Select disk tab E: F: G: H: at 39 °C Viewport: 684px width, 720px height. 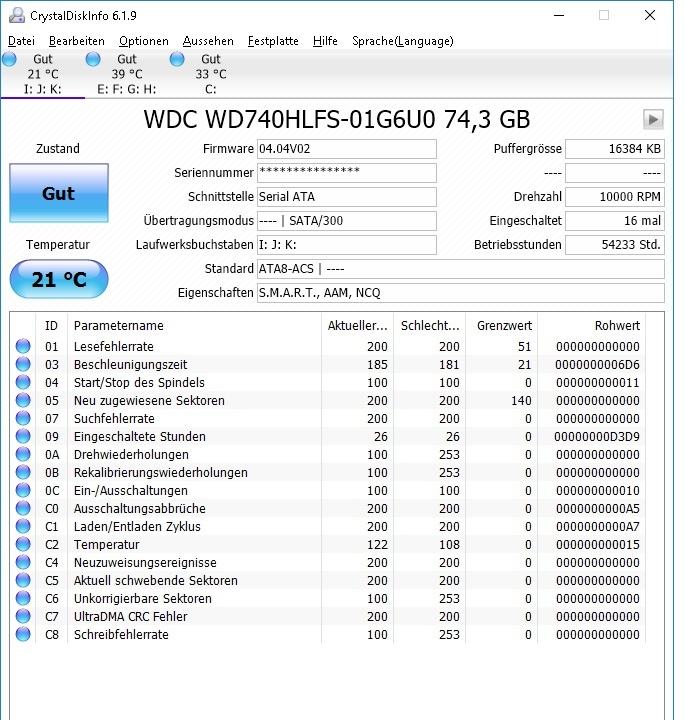[126, 74]
